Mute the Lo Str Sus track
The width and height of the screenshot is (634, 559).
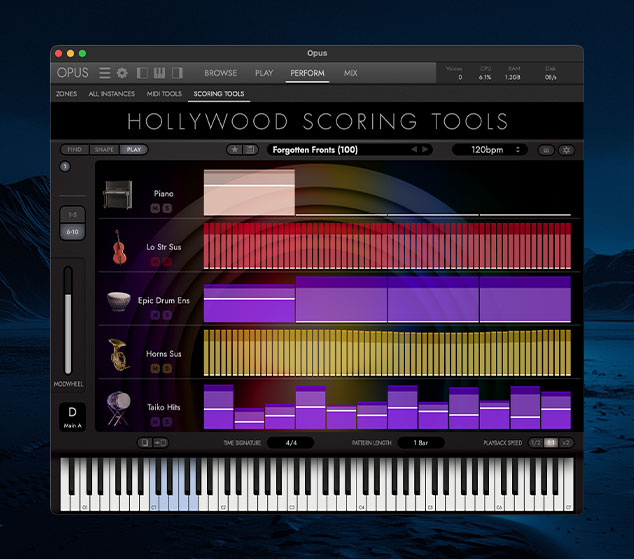(x=155, y=262)
